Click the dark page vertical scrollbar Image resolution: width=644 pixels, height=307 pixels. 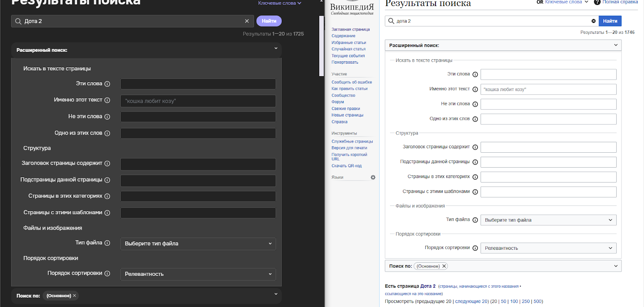click(321, 46)
